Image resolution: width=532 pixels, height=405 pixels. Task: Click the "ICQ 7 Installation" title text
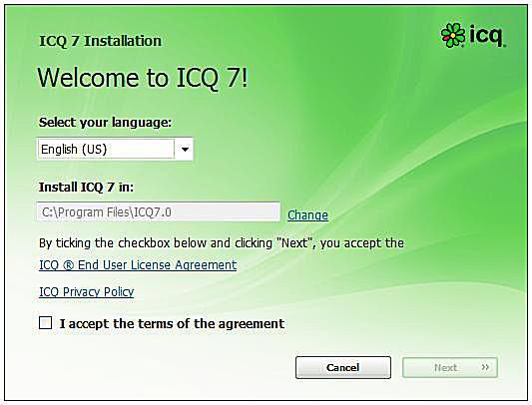[101, 41]
